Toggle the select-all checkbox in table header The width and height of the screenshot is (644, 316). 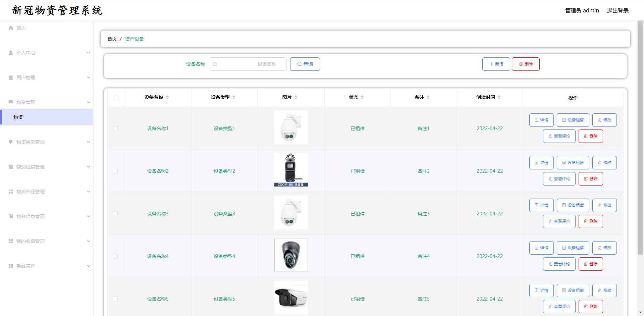[x=116, y=98]
